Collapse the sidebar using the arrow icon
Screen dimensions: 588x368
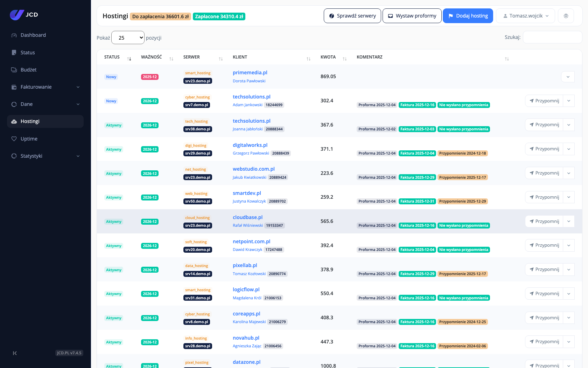pos(15,353)
